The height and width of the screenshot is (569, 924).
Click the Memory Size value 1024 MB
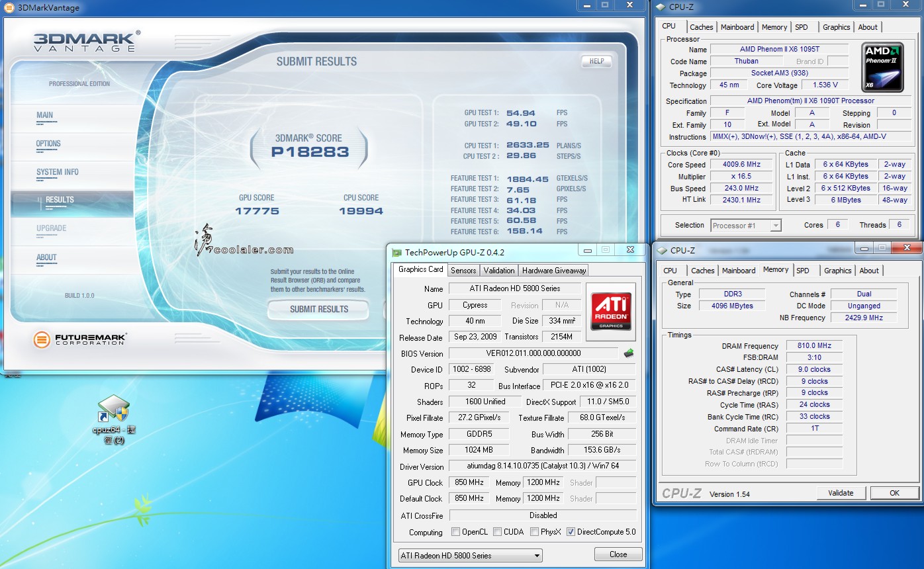[479, 451]
